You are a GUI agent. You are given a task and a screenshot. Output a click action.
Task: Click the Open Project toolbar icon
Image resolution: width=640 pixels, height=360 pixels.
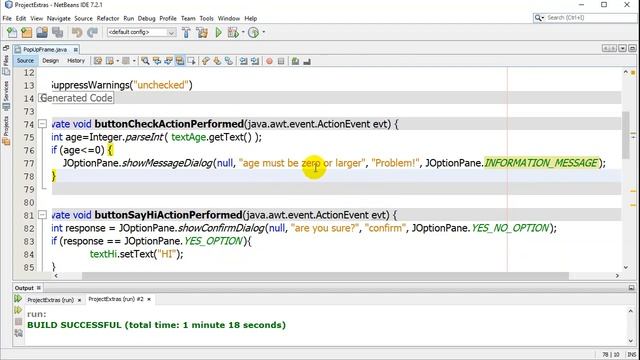(x=42, y=32)
